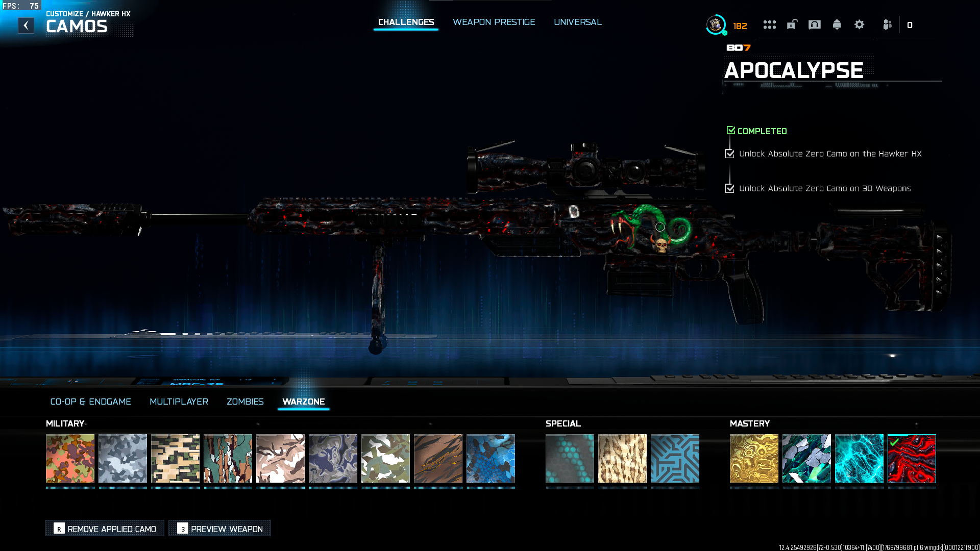The width and height of the screenshot is (980, 551).
Task: Click the Special category heading
Action: coord(563,423)
